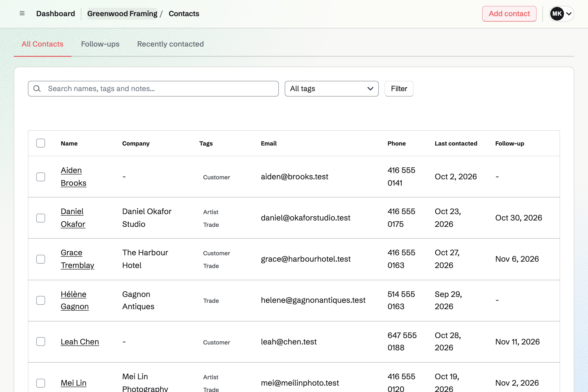Click the email daniel@okaforstudio.test

(x=306, y=218)
